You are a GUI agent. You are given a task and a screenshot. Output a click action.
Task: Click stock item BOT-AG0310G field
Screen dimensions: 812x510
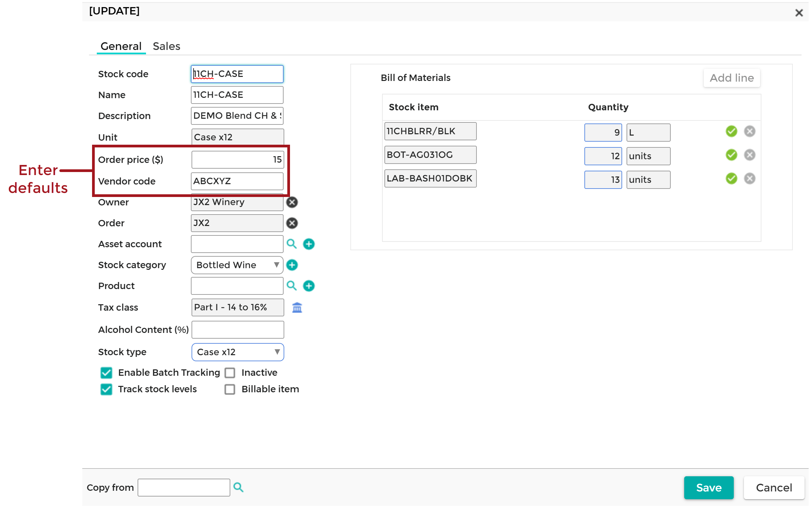point(430,155)
